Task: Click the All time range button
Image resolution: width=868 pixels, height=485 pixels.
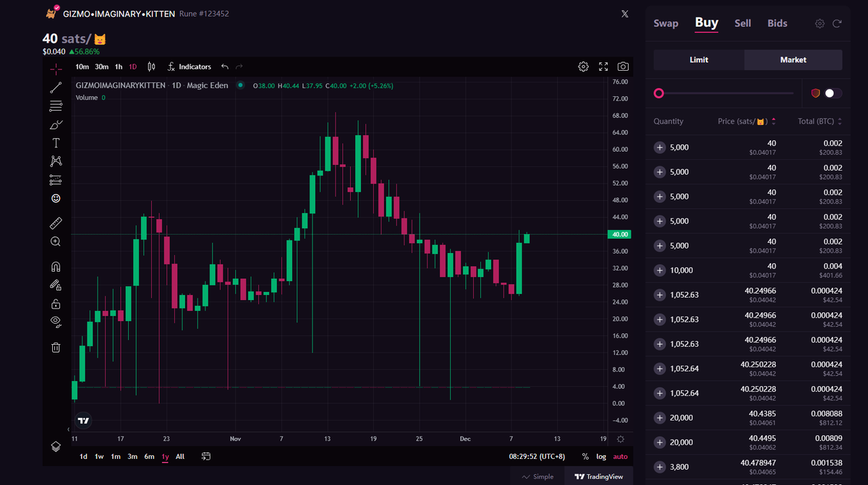Action: (x=180, y=456)
